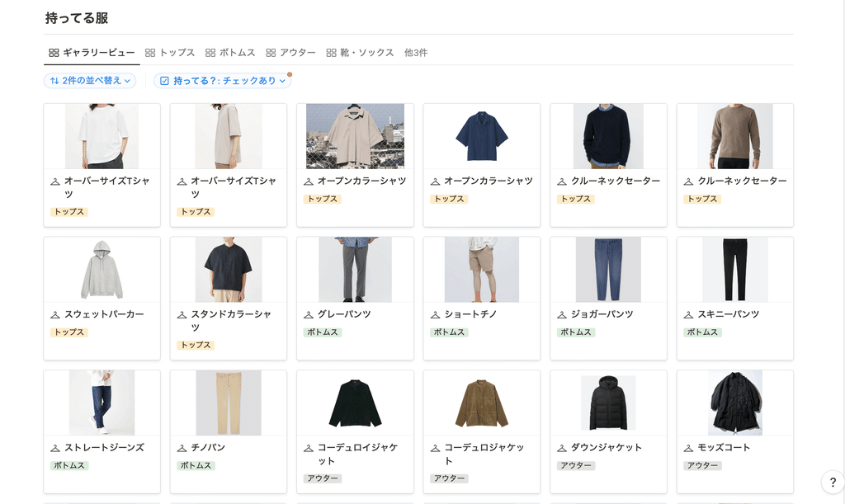Image resolution: width=845 pixels, height=504 pixels.
Task: Click gallery icon beside トップス tab
Action: pos(150,53)
